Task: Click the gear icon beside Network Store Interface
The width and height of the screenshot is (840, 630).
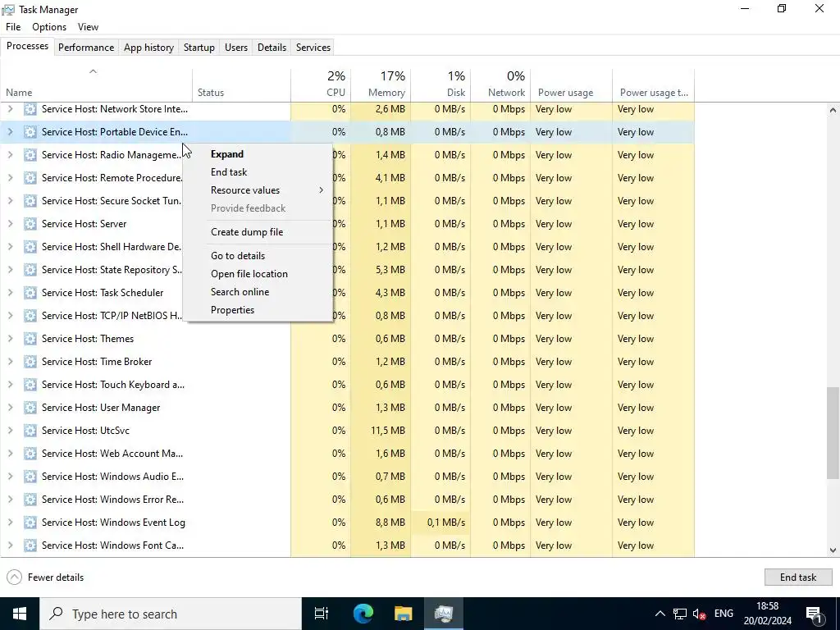Action: [30, 109]
